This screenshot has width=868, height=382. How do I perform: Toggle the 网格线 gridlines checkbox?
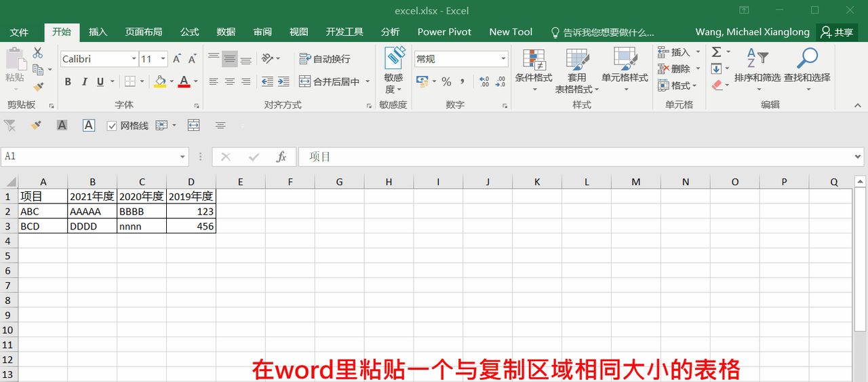(112, 126)
